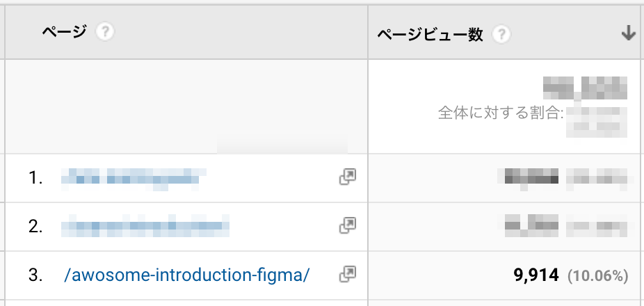Select row number 1
This screenshot has width=644, height=306.
[35, 178]
